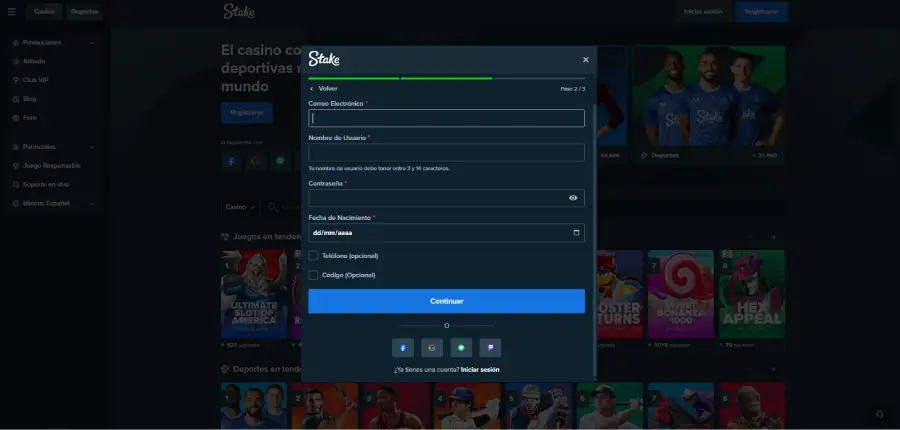Click the Facebook icon on the background page
The image size is (900, 430).
(x=231, y=161)
